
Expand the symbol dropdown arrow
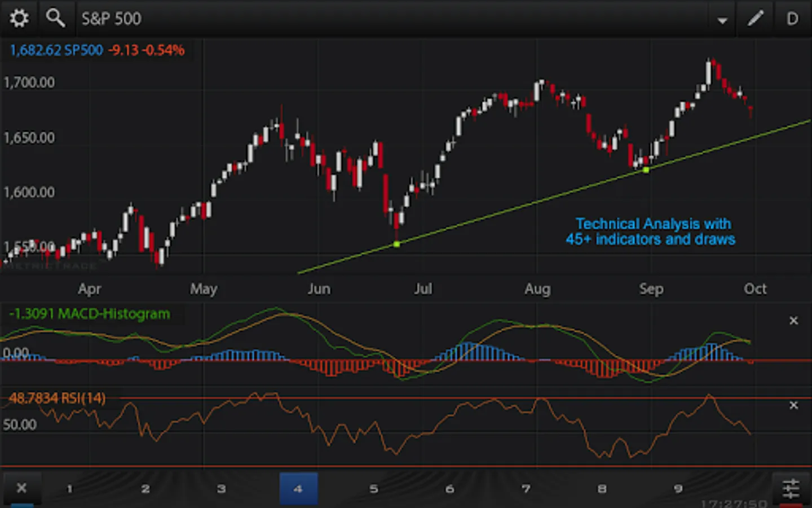pyautogui.click(x=722, y=21)
